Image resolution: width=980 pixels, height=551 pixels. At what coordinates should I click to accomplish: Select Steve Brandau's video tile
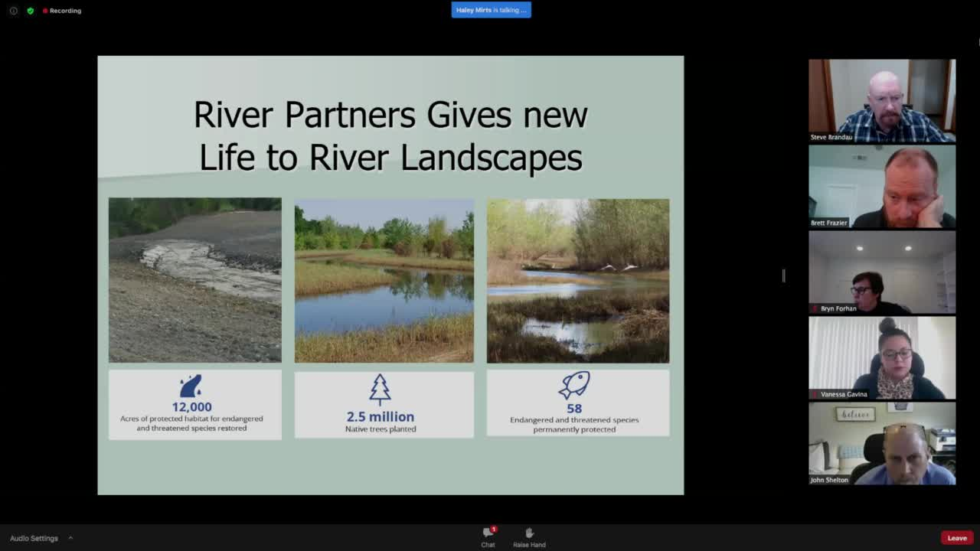(x=882, y=100)
